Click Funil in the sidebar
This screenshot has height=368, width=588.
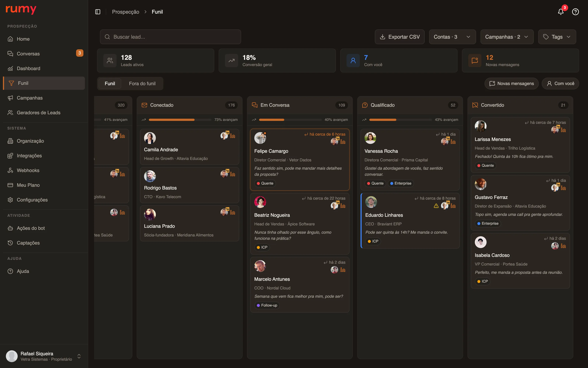(44, 83)
